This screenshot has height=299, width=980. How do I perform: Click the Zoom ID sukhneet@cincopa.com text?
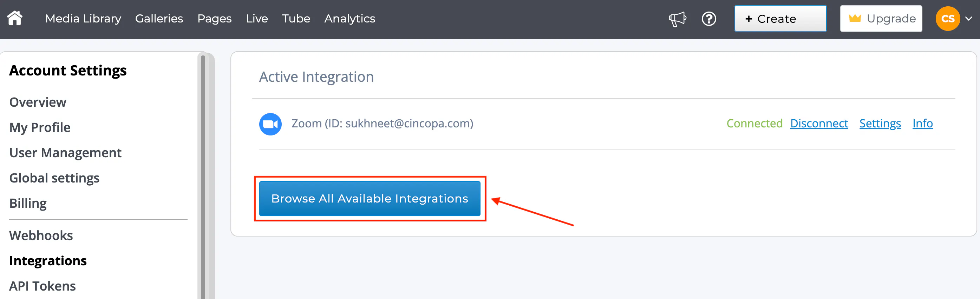[x=382, y=124]
